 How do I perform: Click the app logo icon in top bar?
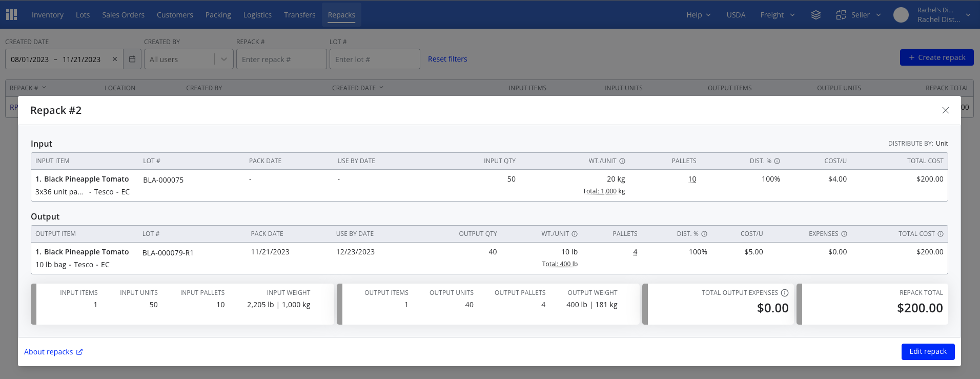click(x=11, y=15)
